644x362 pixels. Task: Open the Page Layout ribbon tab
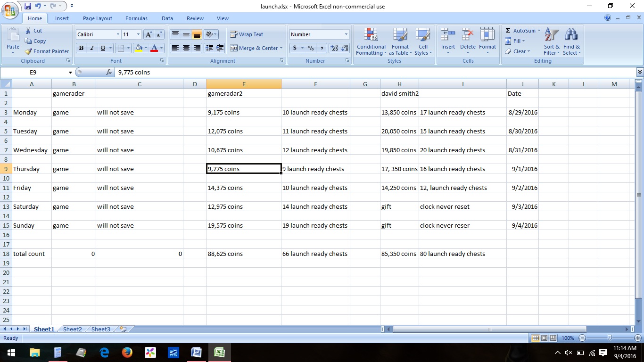pos(98,18)
